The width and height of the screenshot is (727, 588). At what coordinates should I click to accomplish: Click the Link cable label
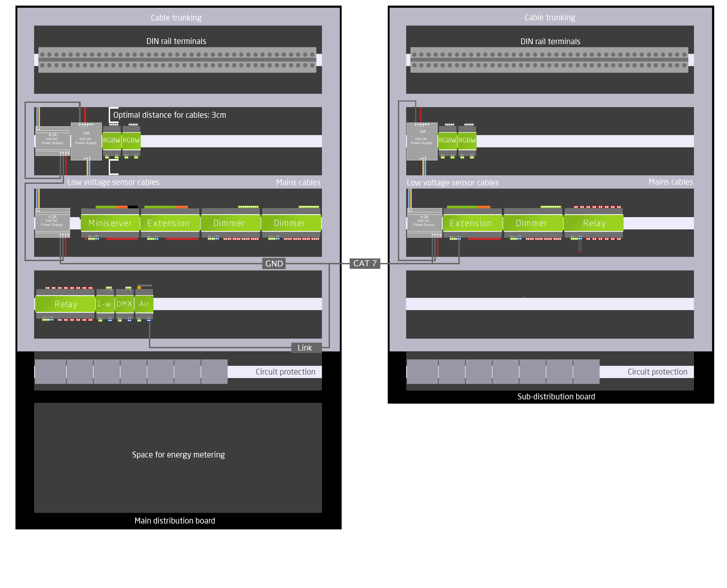point(305,347)
